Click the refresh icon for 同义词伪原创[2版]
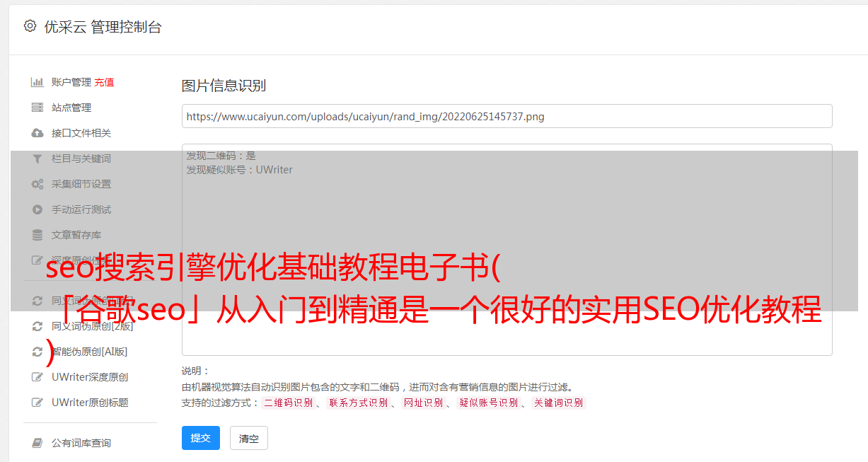868x462 pixels. (x=37, y=326)
